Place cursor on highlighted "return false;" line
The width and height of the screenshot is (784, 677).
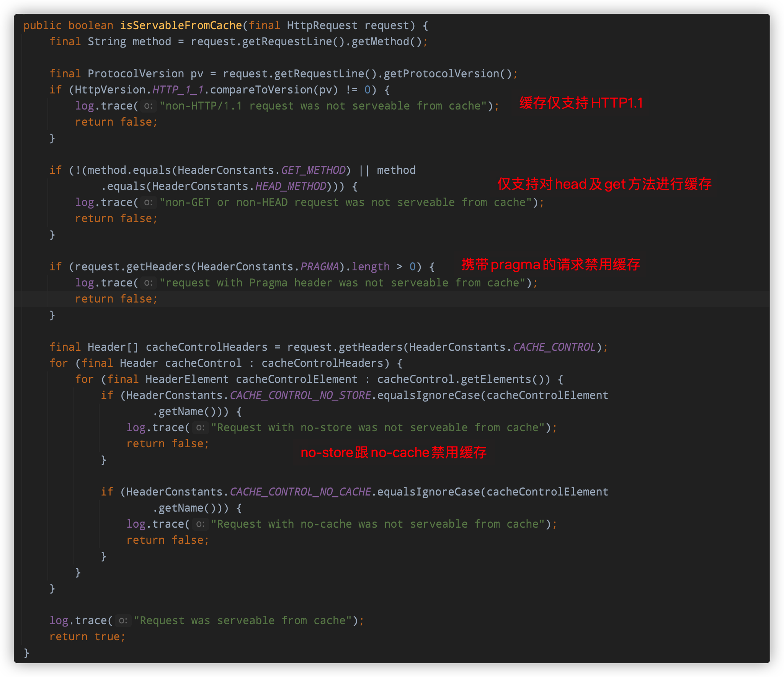coord(116,299)
